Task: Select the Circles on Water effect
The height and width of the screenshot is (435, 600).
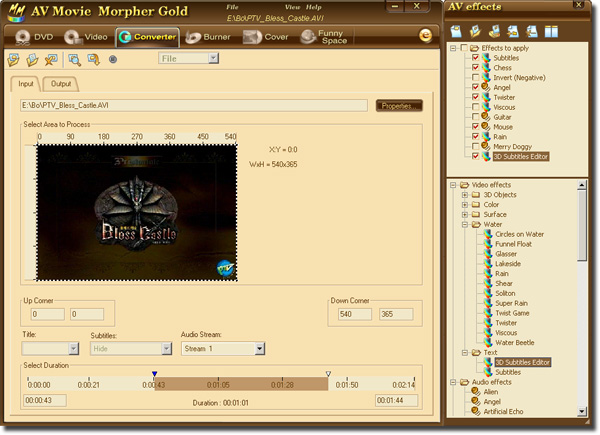Action: (x=519, y=234)
